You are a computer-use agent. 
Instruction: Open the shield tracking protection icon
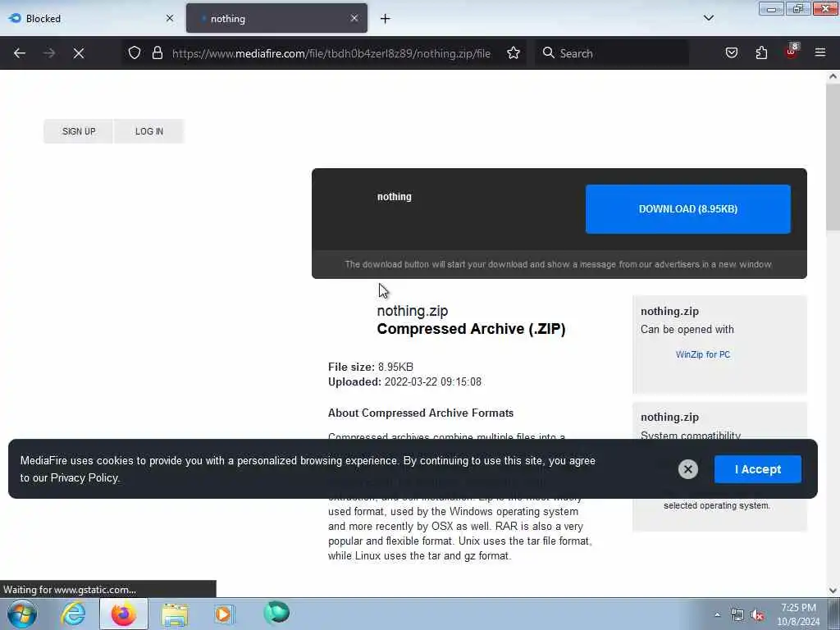pos(135,53)
